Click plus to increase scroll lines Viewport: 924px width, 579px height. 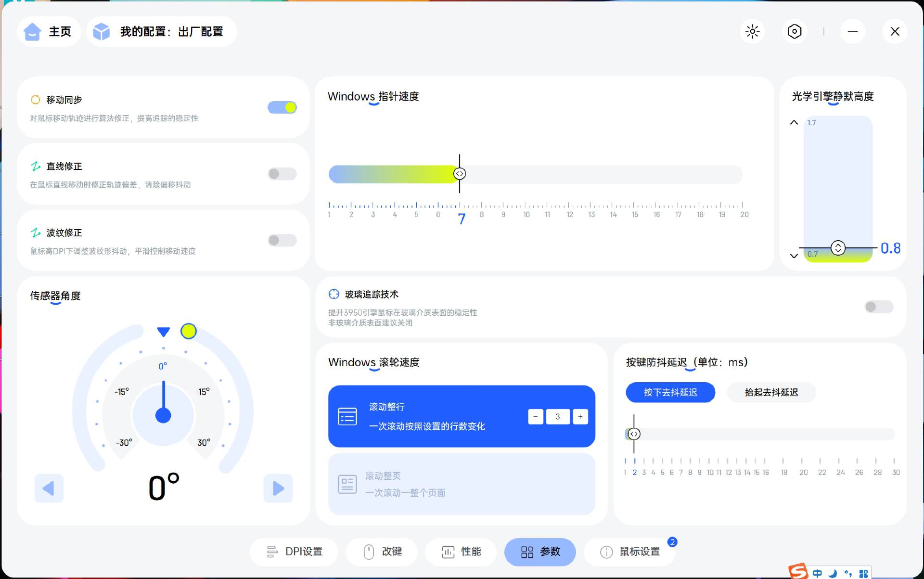580,417
